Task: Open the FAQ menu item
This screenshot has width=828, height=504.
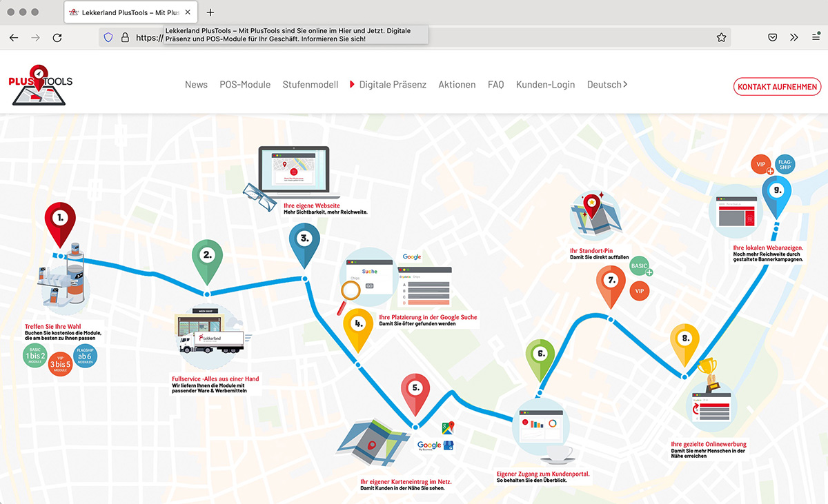Action: point(496,85)
